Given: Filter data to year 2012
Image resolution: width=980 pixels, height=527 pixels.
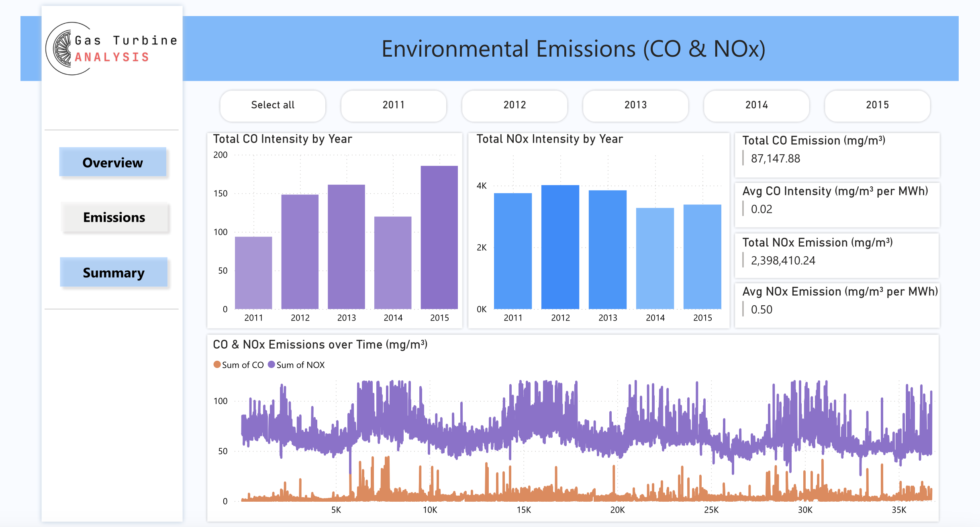Looking at the screenshot, I should (x=514, y=105).
